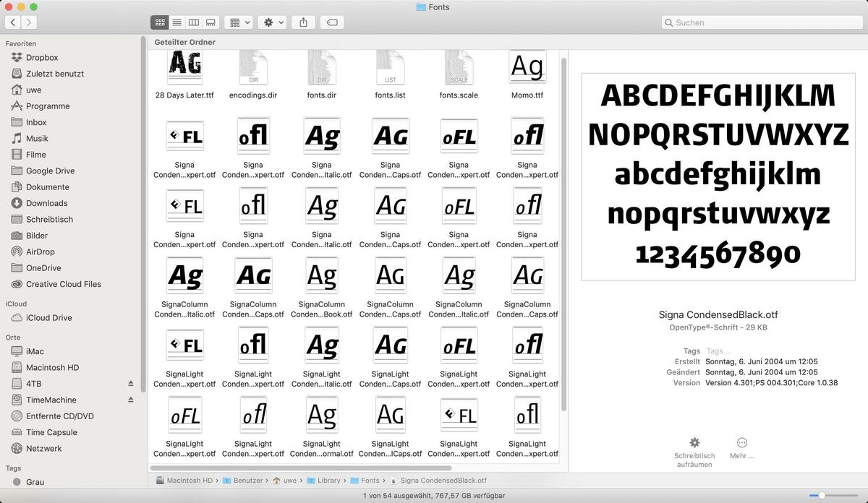
Task: Switch to icon view mode
Action: click(x=160, y=22)
